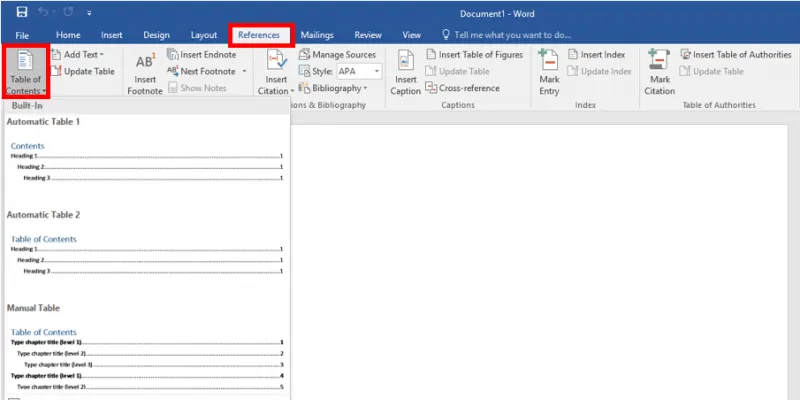Click Insert Table of Figures
The height and width of the screenshot is (400, 800).
474,55
